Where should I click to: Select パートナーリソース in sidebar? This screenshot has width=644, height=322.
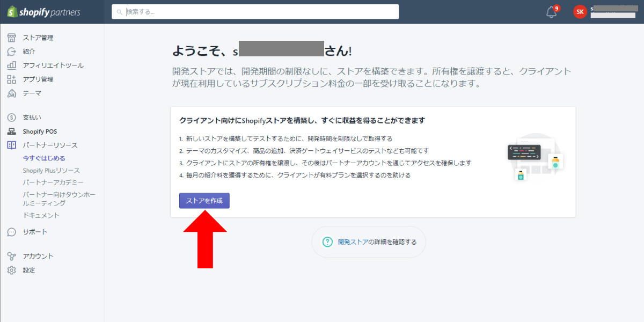50,145
